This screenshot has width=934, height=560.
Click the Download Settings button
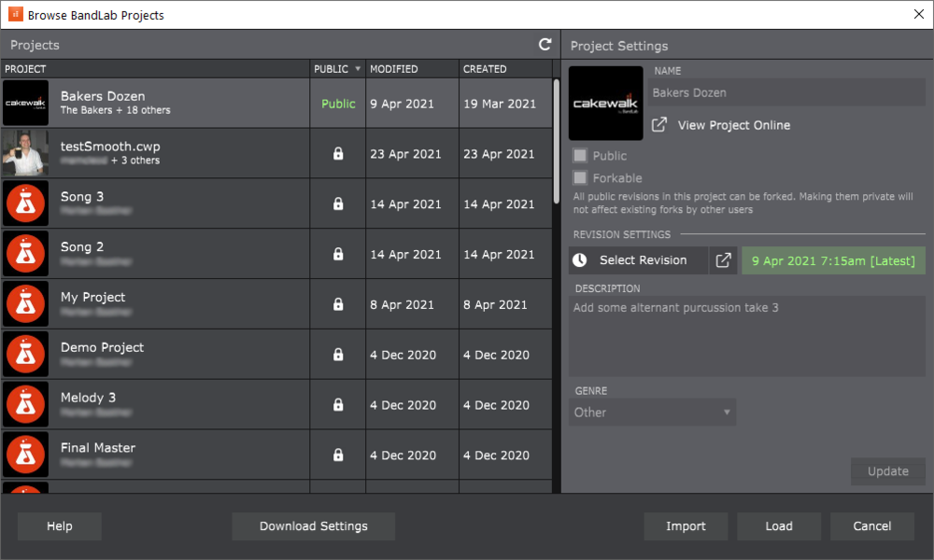point(313,526)
